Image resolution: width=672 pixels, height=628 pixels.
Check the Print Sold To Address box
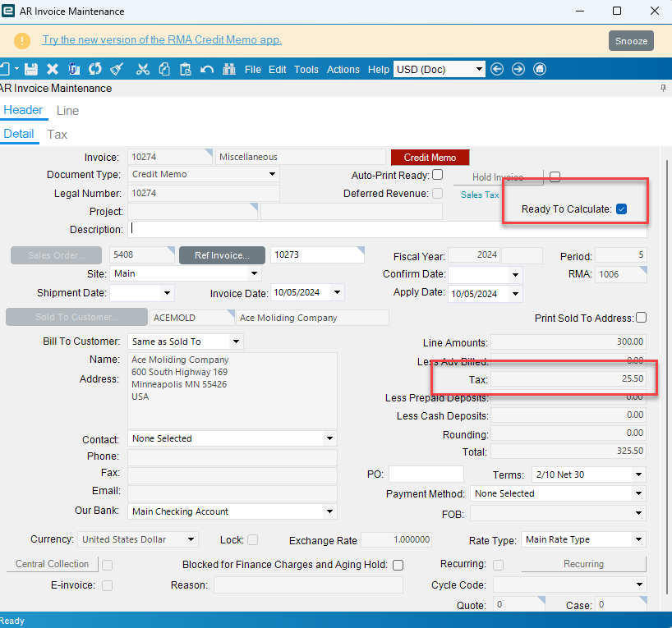(641, 318)
